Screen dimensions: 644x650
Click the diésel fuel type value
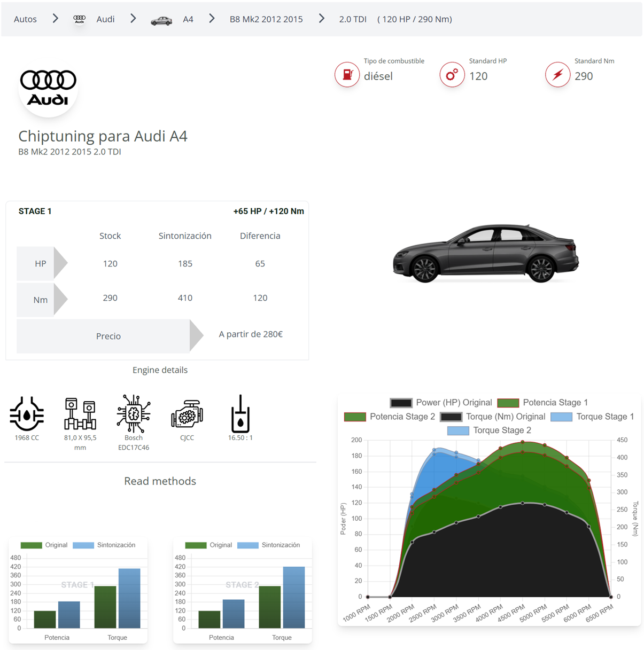point(378,76)
